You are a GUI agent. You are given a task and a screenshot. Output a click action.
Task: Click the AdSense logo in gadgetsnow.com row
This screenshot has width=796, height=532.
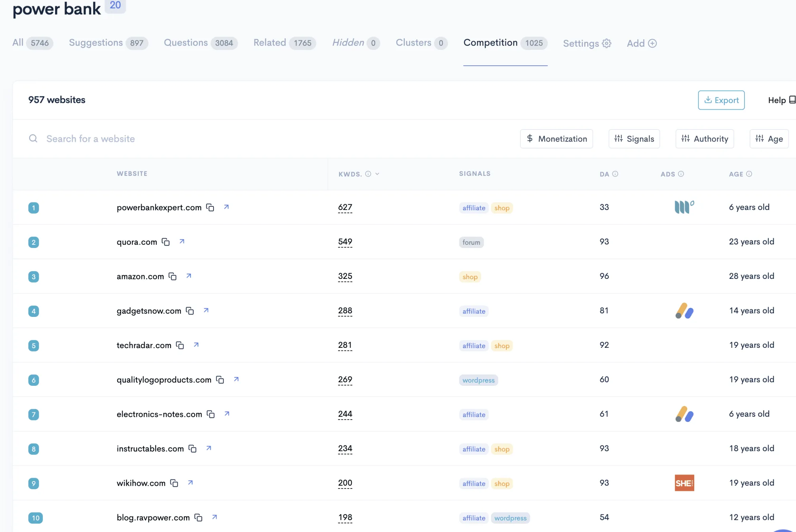pyautogui.click(x=684, y=311)
